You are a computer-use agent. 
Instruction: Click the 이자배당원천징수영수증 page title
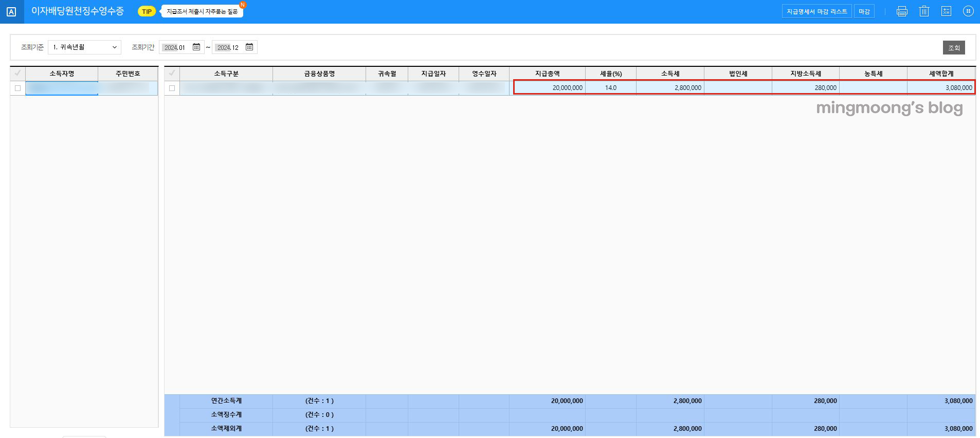click(78, 11)
